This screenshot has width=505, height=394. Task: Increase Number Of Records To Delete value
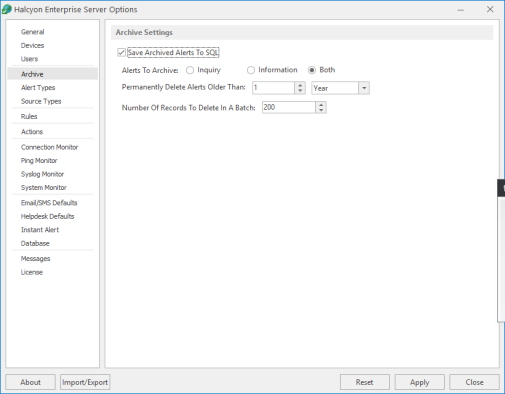pos(321,105)
